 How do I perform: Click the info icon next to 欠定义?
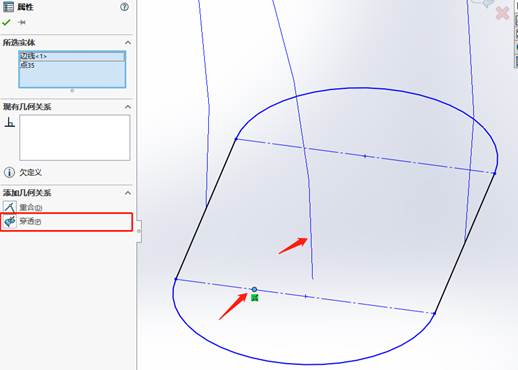(x=9, y=172)
